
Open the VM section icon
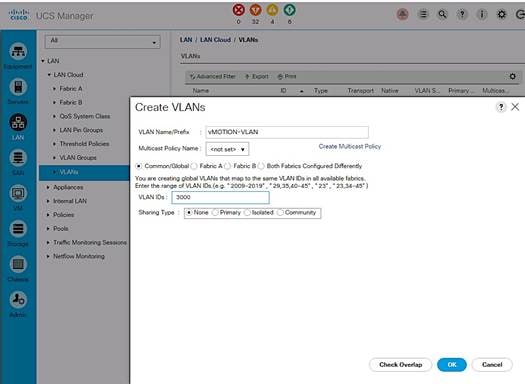tap(18, 193)
